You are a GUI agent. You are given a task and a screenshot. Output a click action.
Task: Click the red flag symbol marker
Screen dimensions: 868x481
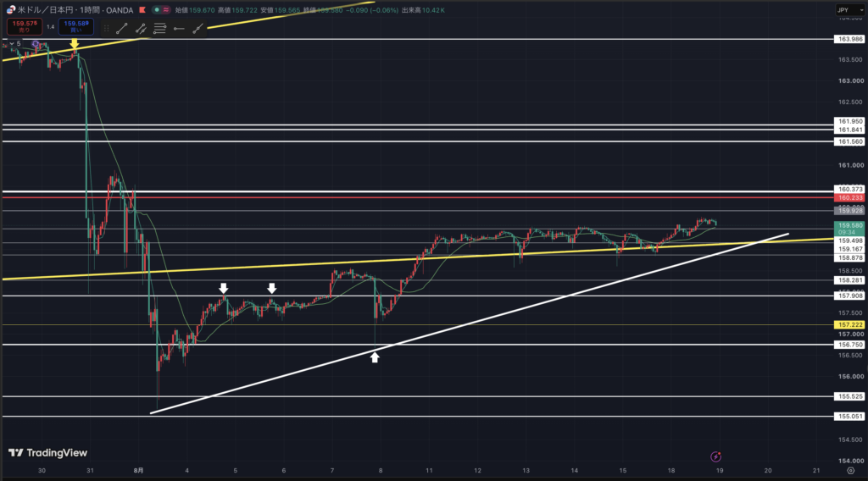142,10
